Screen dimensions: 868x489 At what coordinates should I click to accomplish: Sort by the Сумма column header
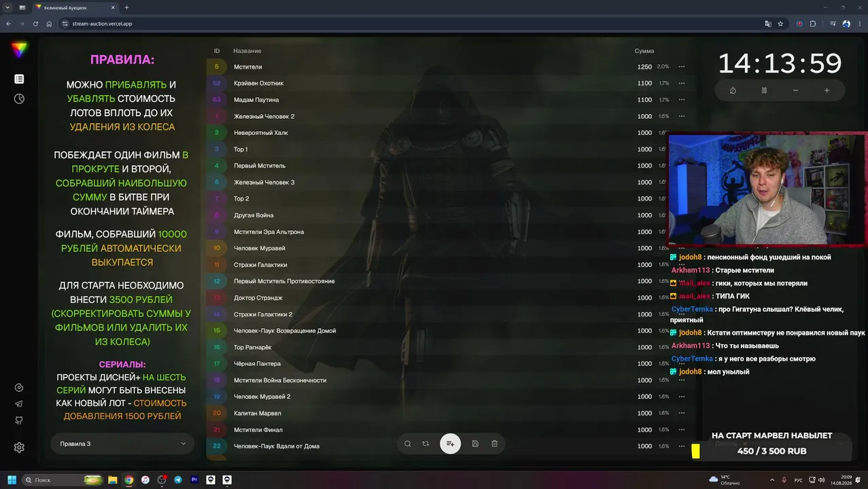[x=644, y=51]
